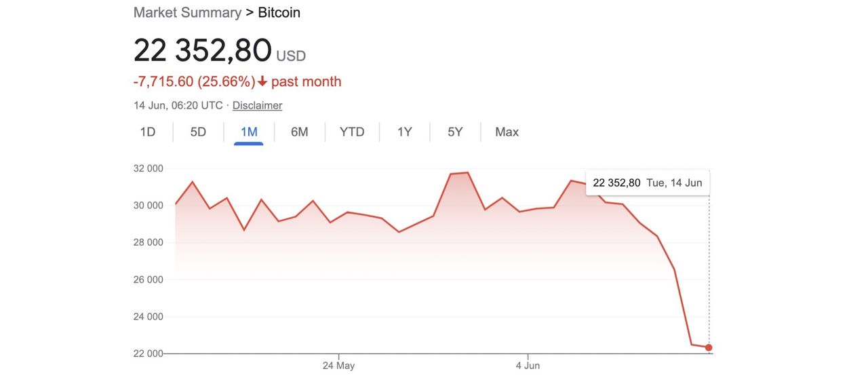
Task: Click the Bitcoin breadcrumb title
Action: click(279, 12)
